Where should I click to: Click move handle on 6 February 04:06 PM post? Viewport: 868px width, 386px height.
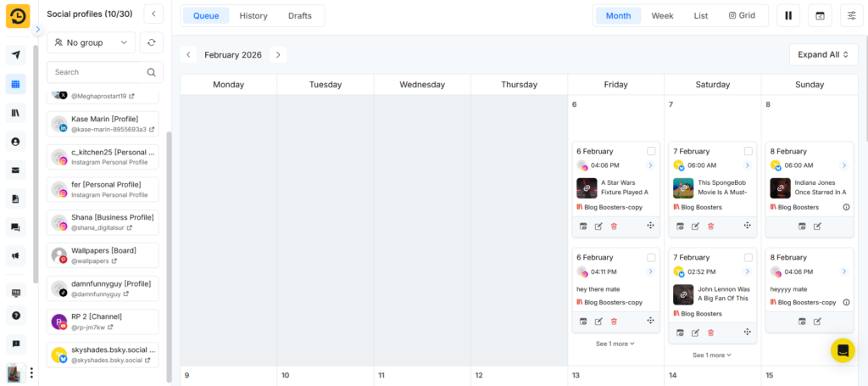click(650, 226)
